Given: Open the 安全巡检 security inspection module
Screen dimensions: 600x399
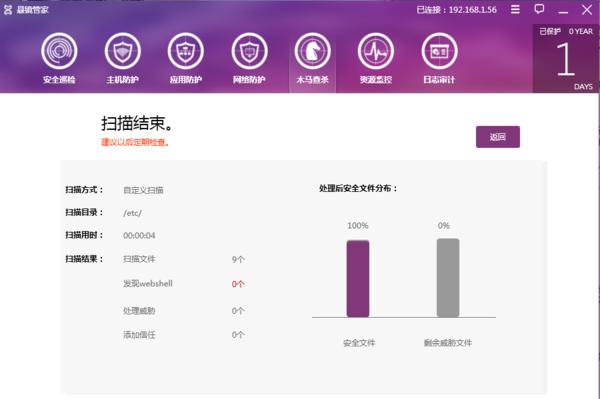Looking at the screenshot, I should (59, 59).
